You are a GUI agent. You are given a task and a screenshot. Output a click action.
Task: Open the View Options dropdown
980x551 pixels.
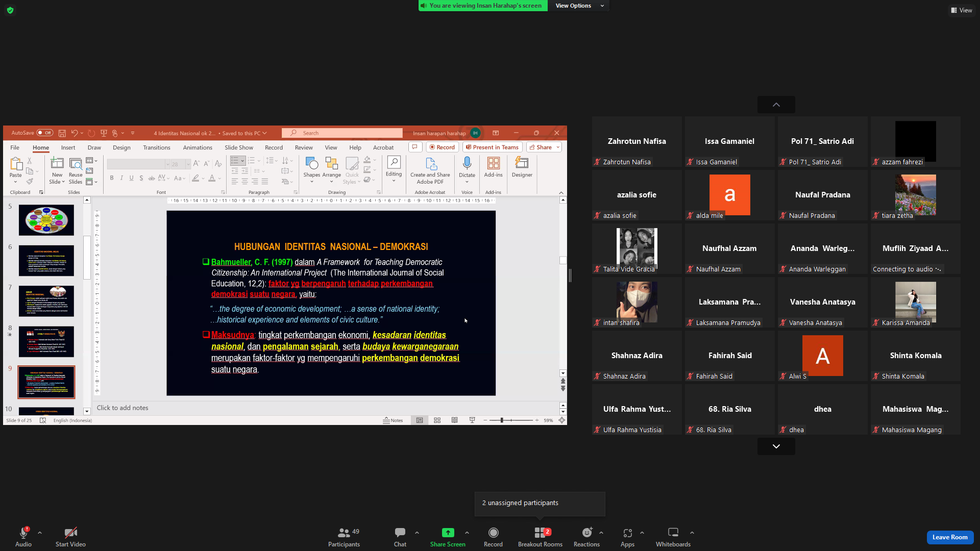[579, 6]
